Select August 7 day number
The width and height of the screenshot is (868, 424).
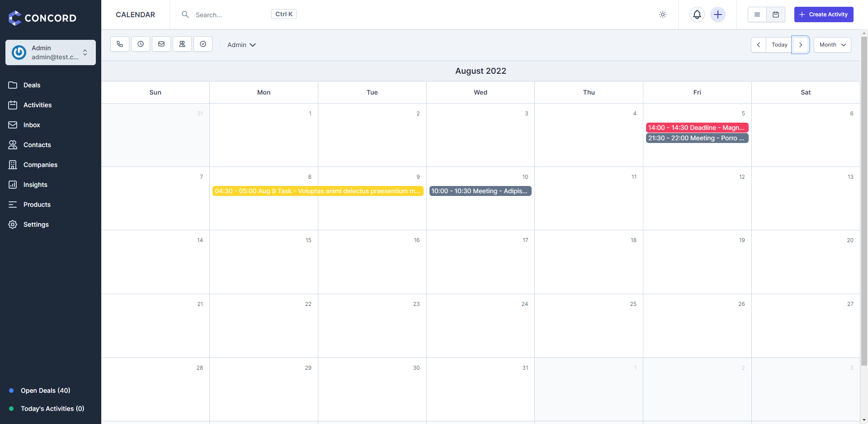pyautogui.click(x=202, y=177)
